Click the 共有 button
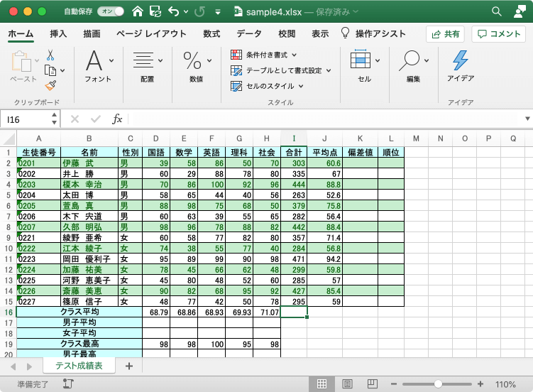Screen dimensions: 533x392 pos(445,34)
